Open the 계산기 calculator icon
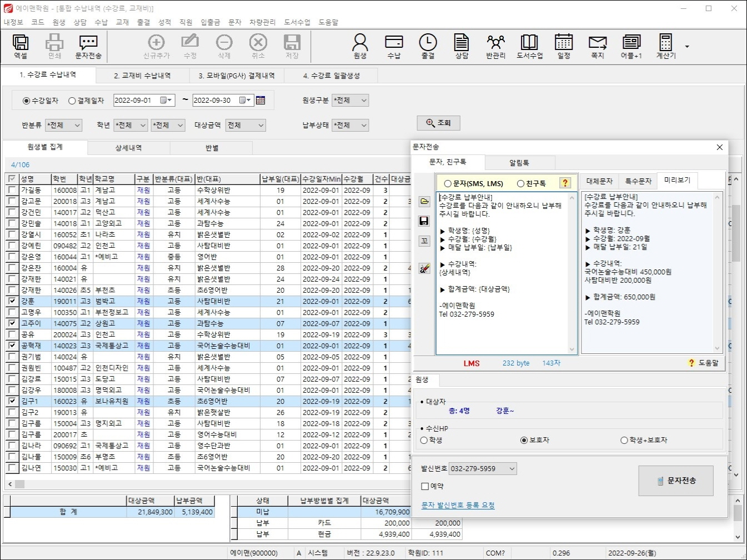 [665, 46]
